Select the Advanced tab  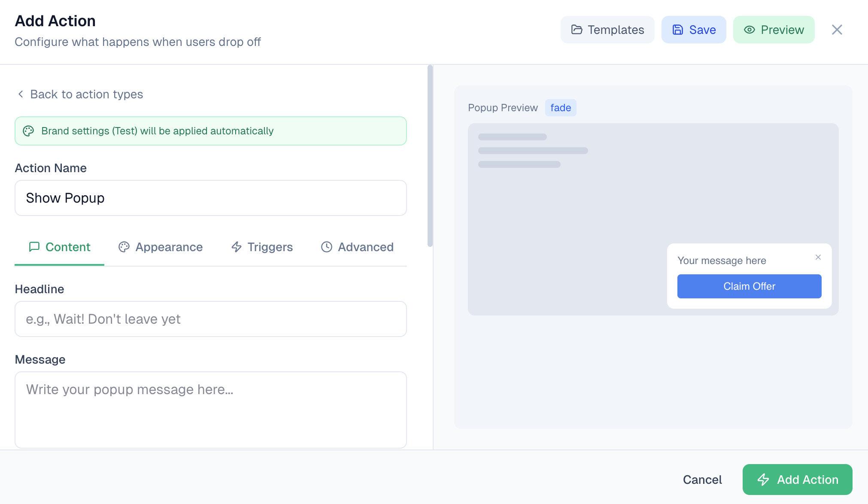click(x=357, y=247)
